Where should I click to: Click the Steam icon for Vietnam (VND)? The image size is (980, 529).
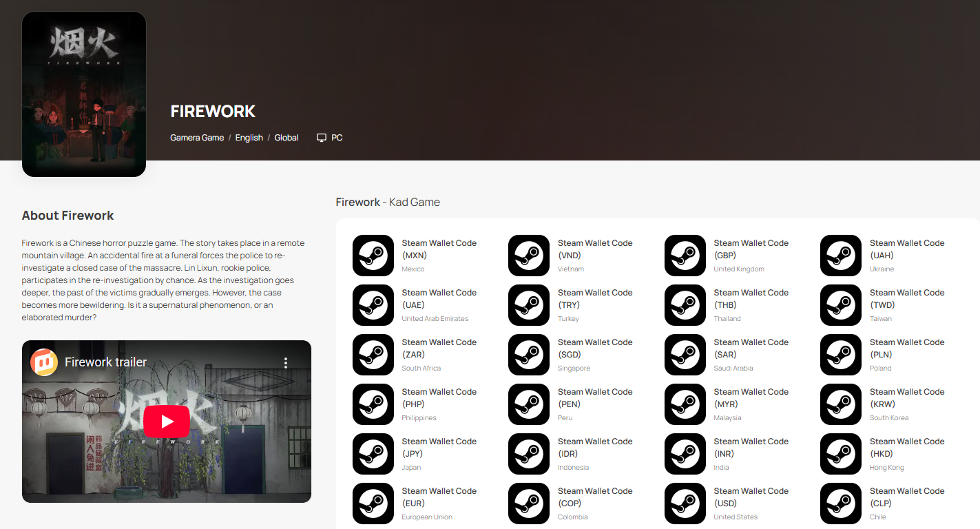[528, 256]
